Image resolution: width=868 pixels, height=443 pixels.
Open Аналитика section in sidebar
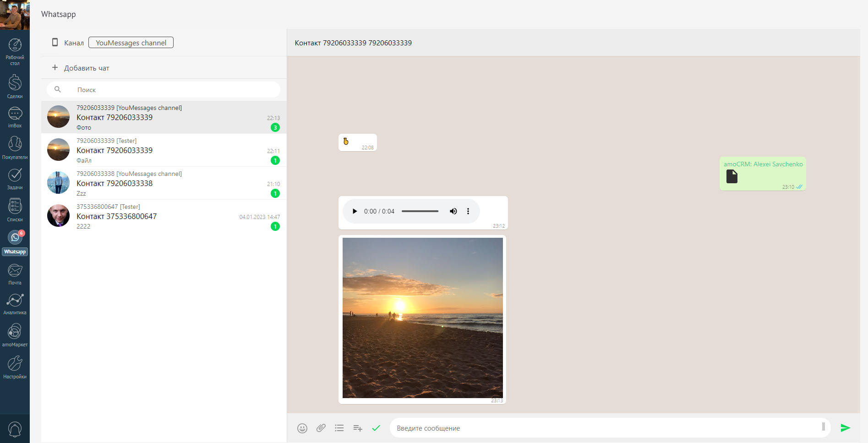point(15,304)
